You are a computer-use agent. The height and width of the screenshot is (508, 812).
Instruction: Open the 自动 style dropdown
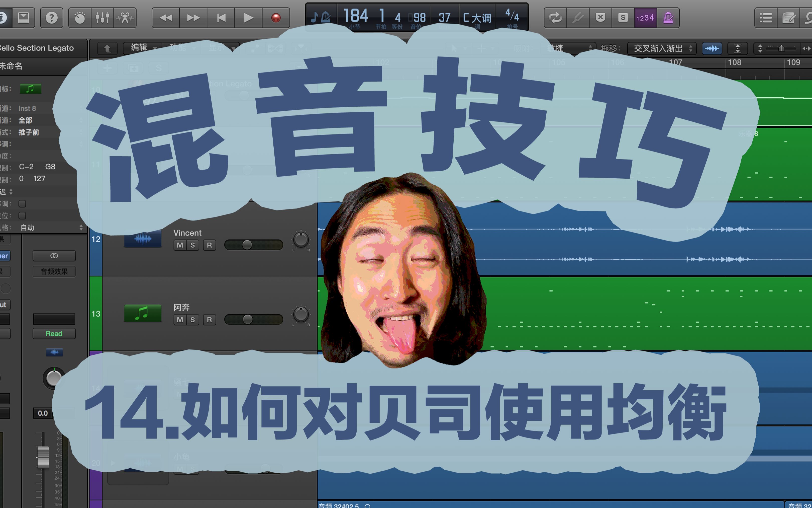pos(51,228)
